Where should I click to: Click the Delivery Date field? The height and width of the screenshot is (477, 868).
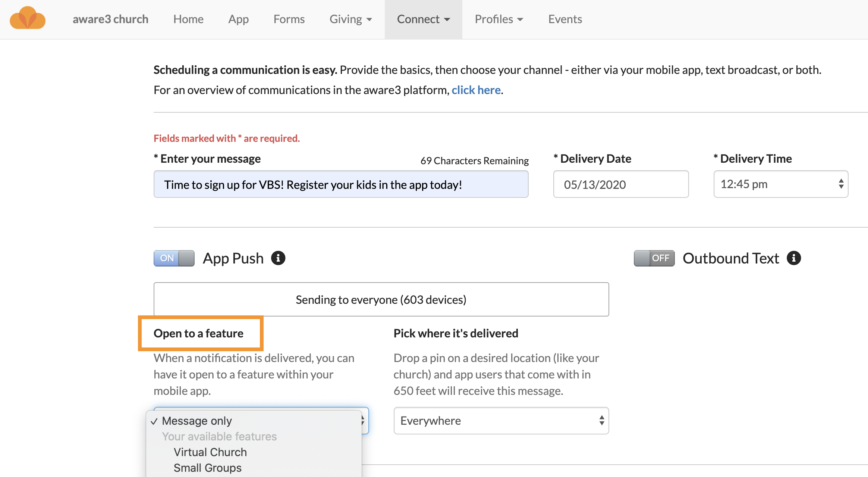(x=620, y=184)
